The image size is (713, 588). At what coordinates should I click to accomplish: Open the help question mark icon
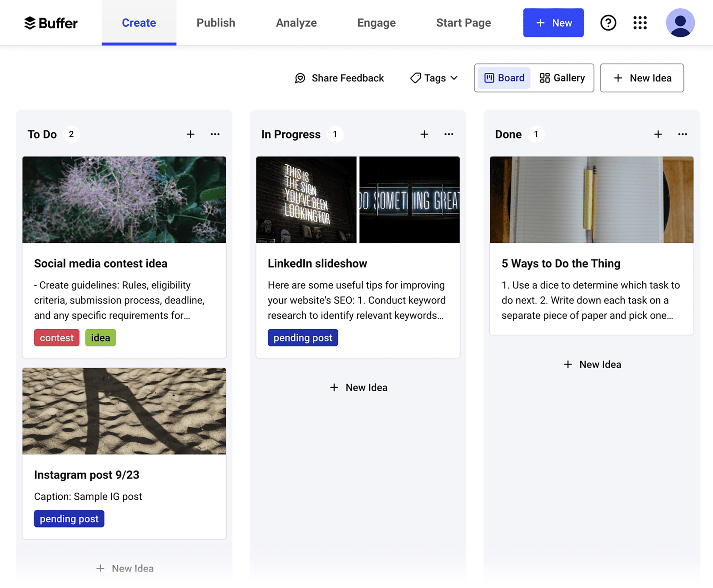608,23
